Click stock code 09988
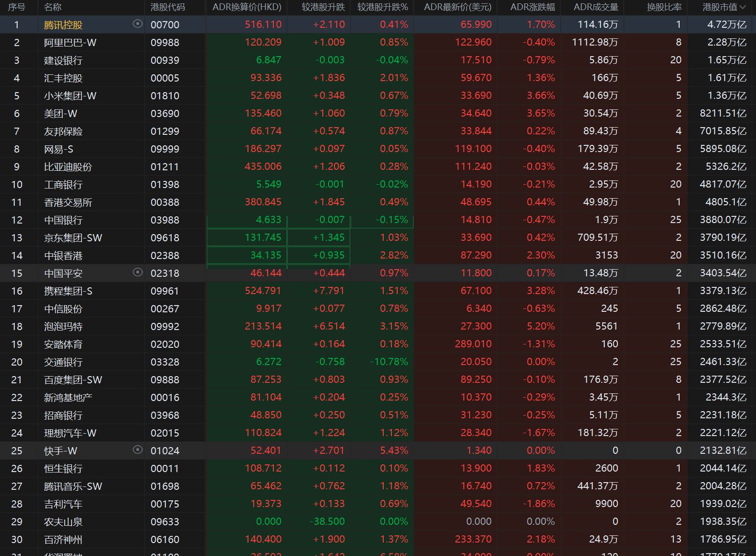The image size is (756, 556). [165, 42]
